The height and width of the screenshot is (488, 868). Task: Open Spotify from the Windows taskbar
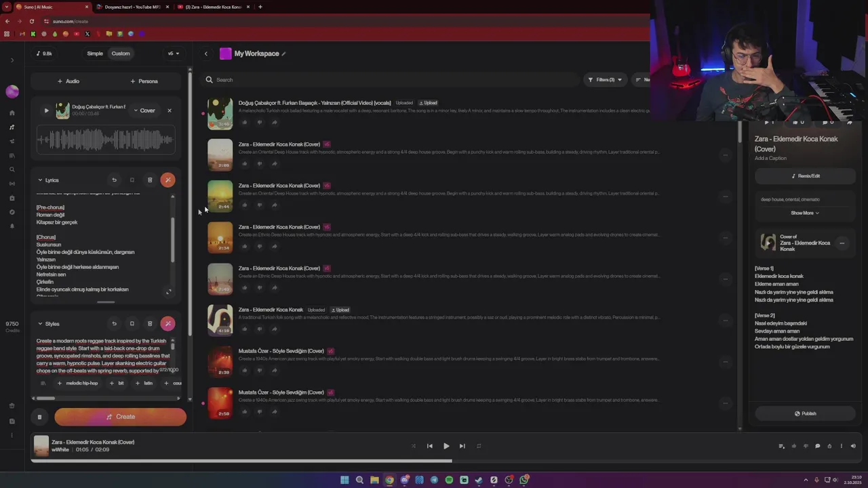click(x=449, y=480)
